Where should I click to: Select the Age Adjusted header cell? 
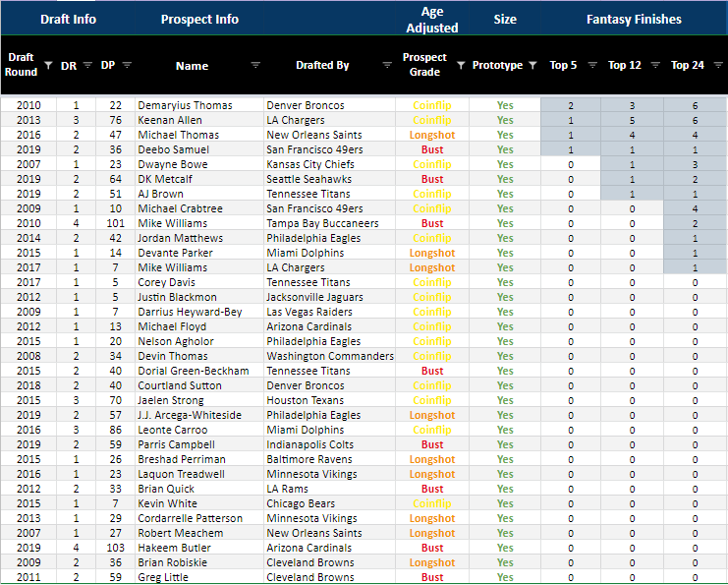point(432,19)
